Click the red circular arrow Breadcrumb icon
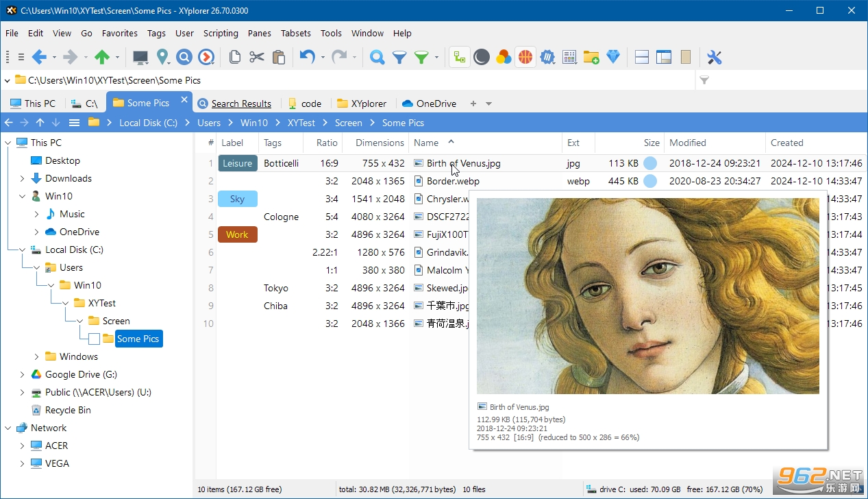 [x=206, y=57]
